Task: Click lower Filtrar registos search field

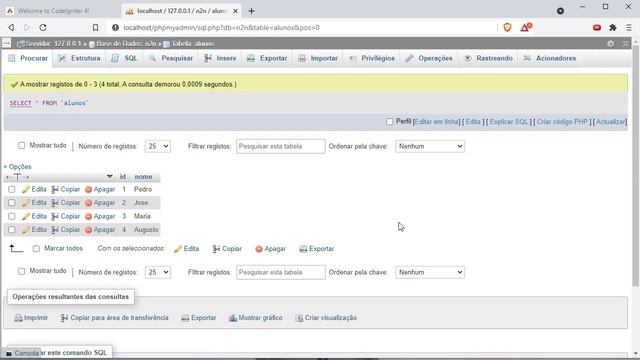Action: 281,272
